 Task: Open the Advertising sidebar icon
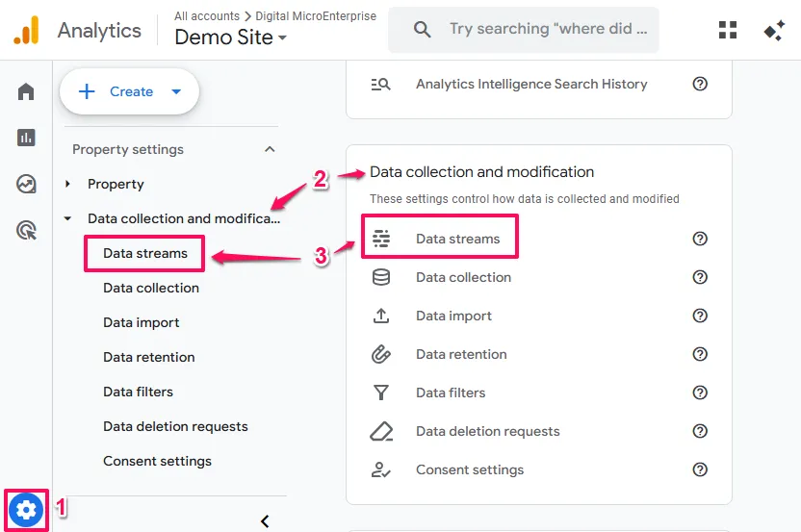click(26, 230)
